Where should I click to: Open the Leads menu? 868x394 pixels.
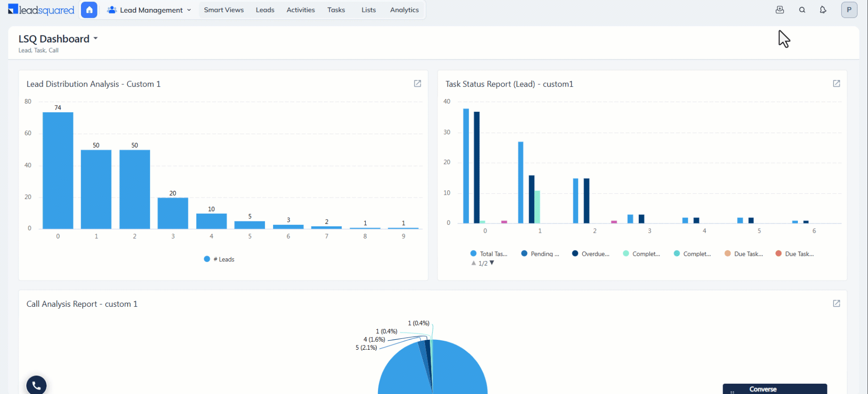click(265, 10)
